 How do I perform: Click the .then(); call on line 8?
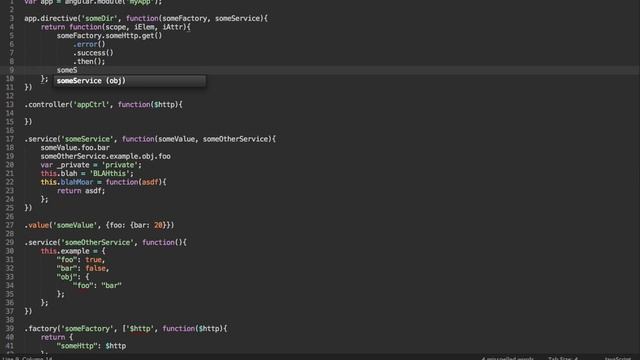tap(89, 61)
